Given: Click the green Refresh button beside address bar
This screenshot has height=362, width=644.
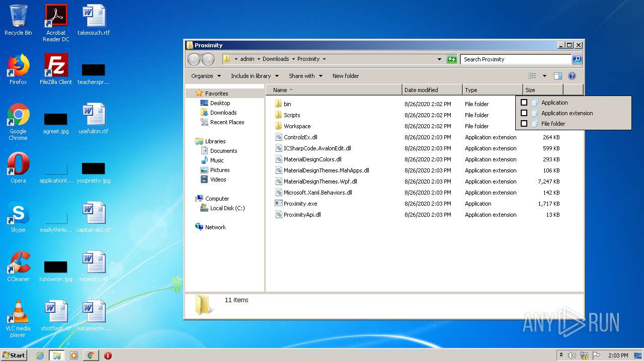Looking at the screenshot, I should coord(452,59).
